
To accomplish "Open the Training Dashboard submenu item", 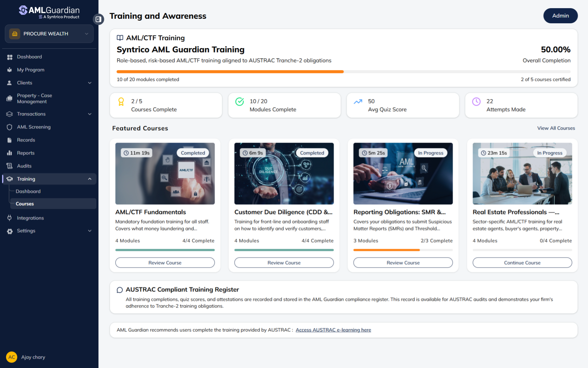I will pos(28,191).
